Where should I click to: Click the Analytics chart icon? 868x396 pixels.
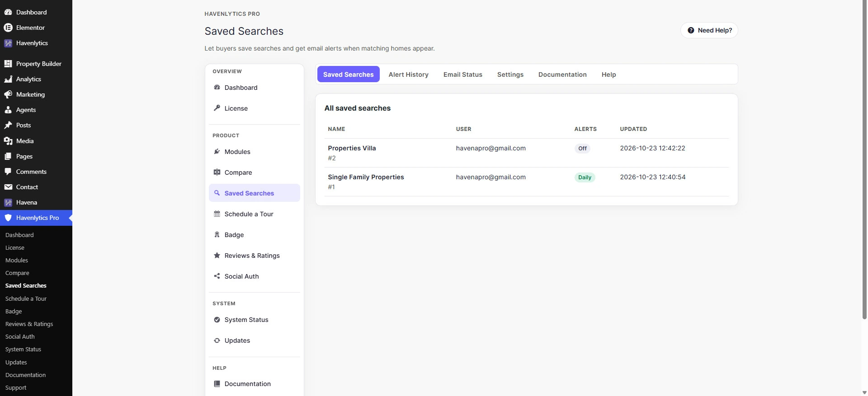8,79
